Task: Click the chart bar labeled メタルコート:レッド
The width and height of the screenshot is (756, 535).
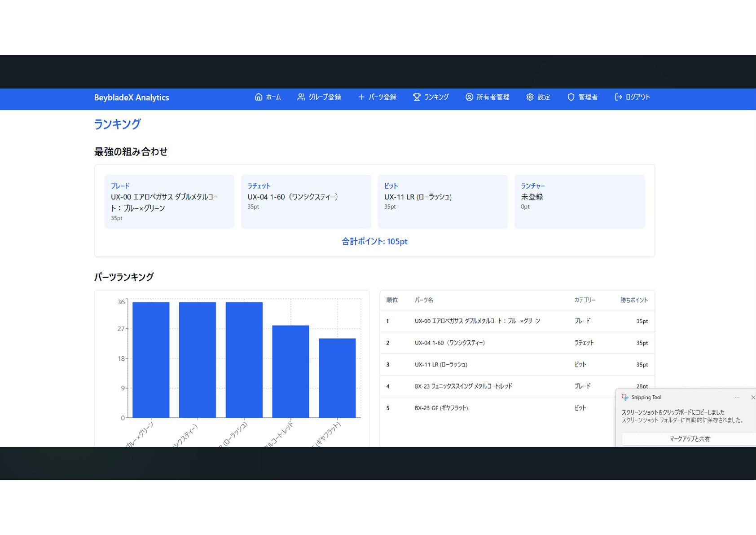Action: tap(290, 371)
